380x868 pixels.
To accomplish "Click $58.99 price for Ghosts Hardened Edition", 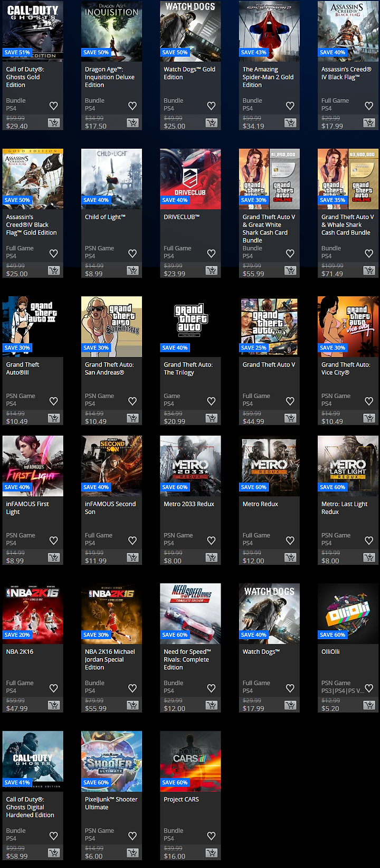I will (17, 856).
